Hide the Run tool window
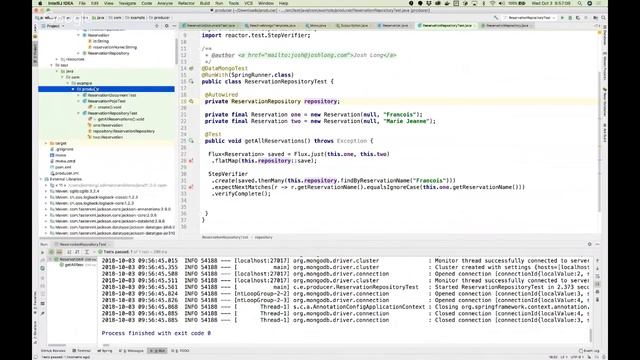This screenshot has height=360, width=640. (x=598, y=244)
